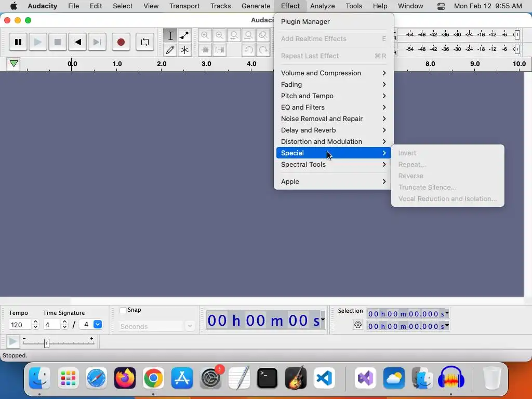Click Fit selection to width icon
The image size is (532, 399).
point(234,35)
